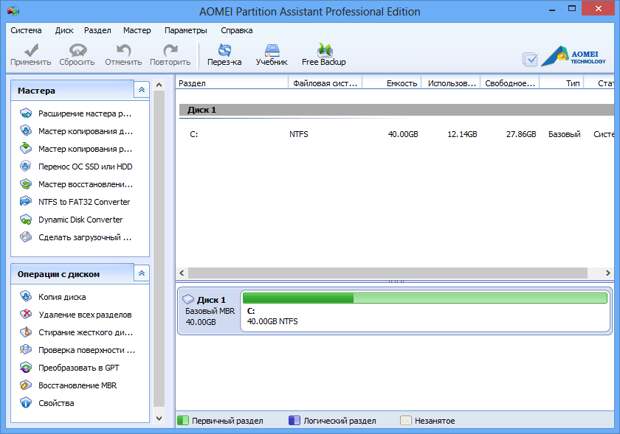Sort by the Раздел column header
Image resolution: width=620 pixels, height=434 pixels.
pyautogui.click(x=232, y=83)
